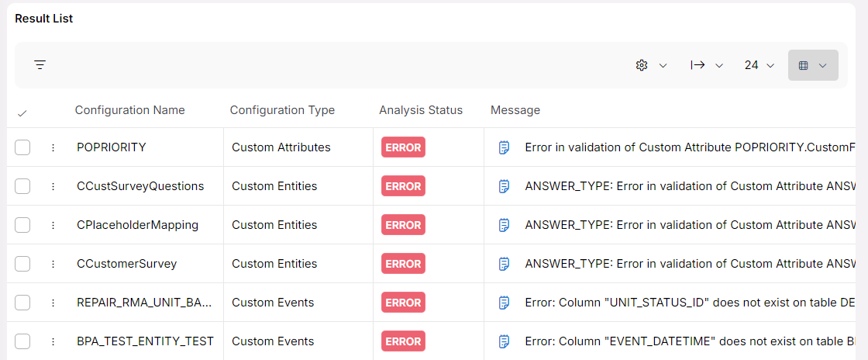Open the three-dot menu for CCustomerSurvey
The height and width of the screenshot is (360, 868).
pyautogui.click(x=53, y=264)
